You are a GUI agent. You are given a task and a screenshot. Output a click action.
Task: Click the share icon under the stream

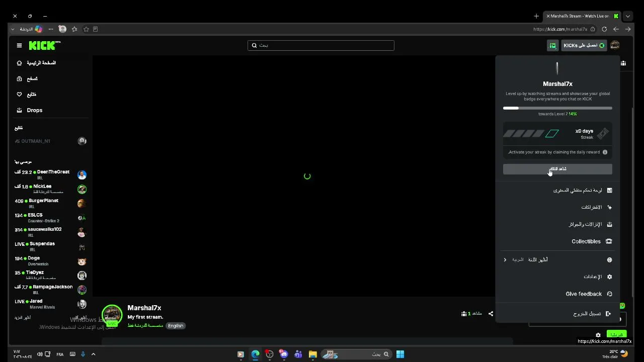tap(491, 314)
